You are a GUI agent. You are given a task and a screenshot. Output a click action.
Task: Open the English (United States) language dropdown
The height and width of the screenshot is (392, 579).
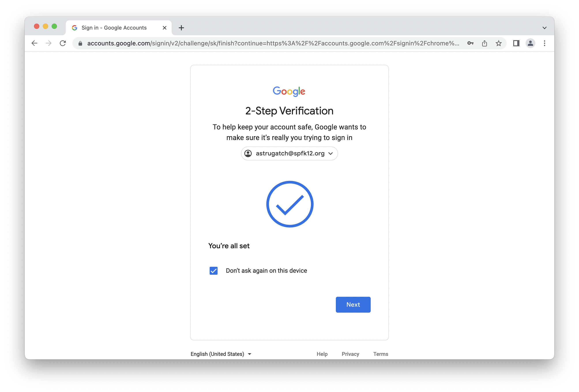coord(221,354)
